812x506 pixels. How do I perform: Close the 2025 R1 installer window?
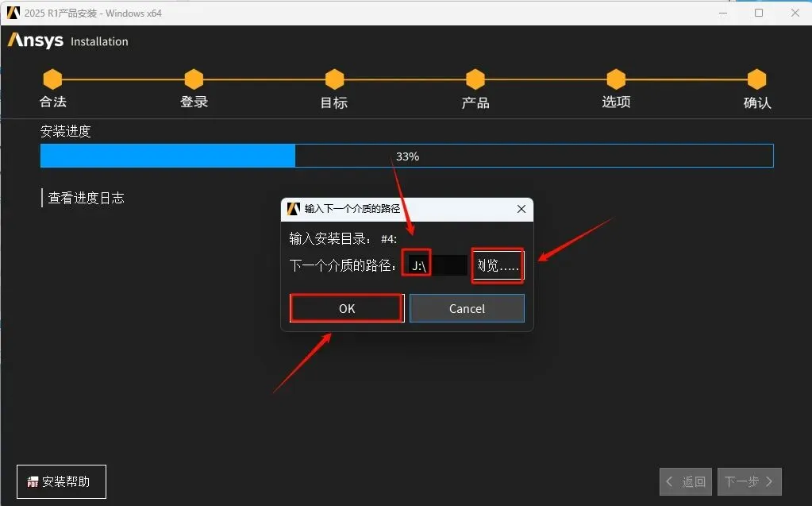(x=795, y=13)
